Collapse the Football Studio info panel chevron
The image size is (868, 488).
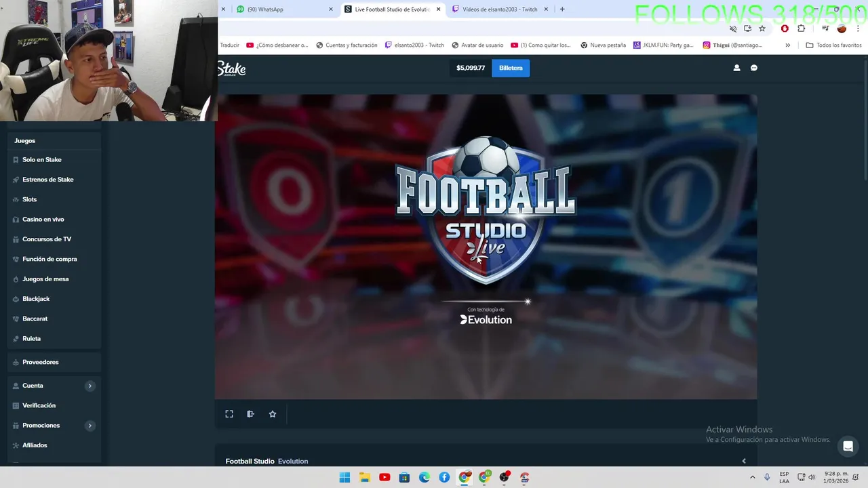(x=744, y=461)
